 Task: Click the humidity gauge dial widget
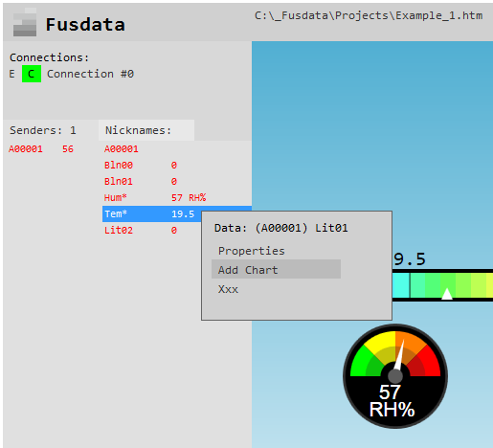coord(395,376)
